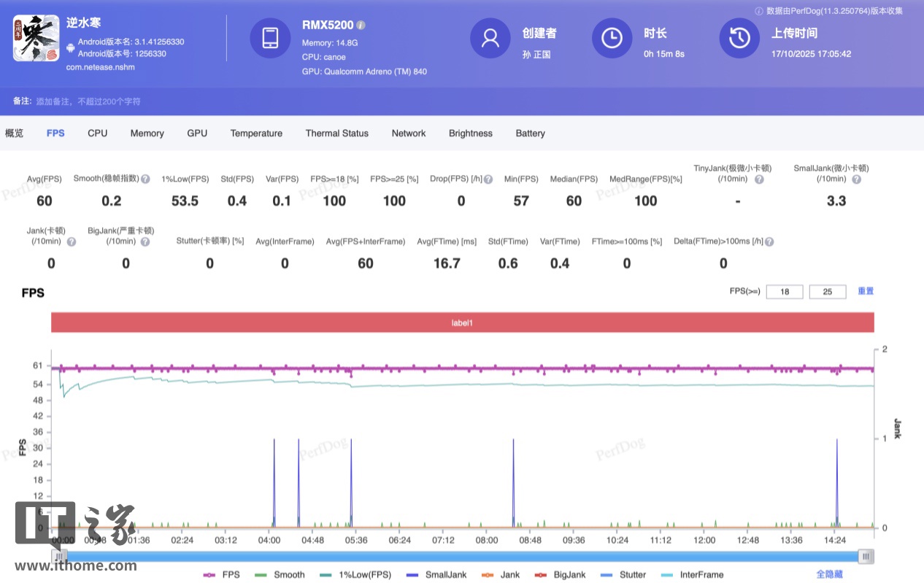Click the FPS threshold field showing 18
The width and height of the screenshot is (924, 583).
pyautogui.click(x=785, y=292)
